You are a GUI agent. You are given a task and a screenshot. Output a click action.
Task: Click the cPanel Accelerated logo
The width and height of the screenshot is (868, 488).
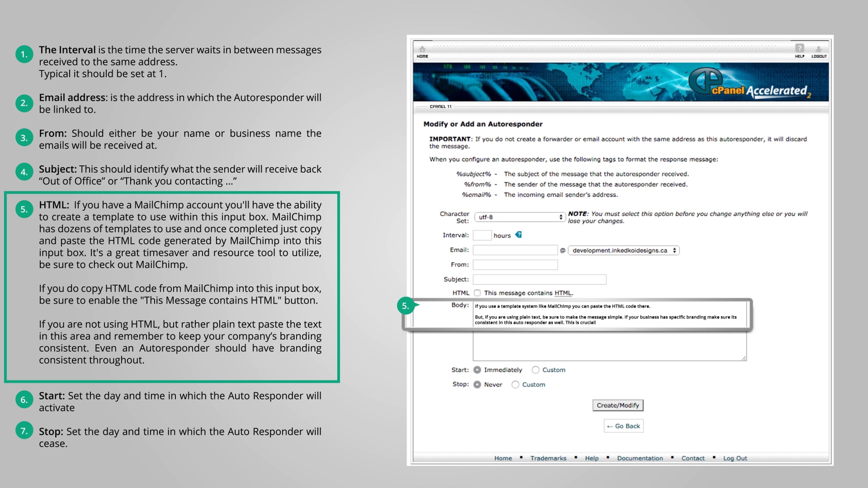[749, 84]
